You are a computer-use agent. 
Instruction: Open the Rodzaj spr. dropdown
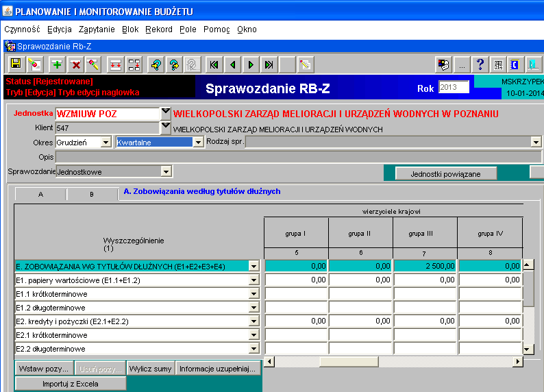536,142
